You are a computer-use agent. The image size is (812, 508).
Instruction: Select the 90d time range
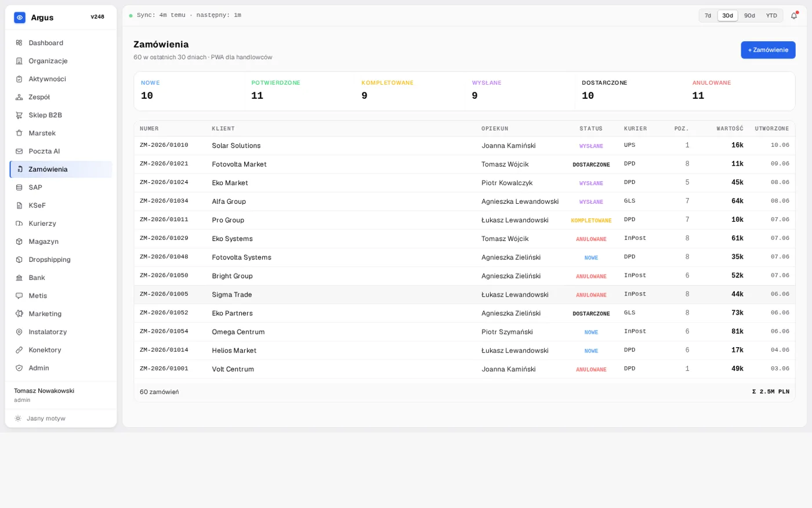click(x=749, y=16)
